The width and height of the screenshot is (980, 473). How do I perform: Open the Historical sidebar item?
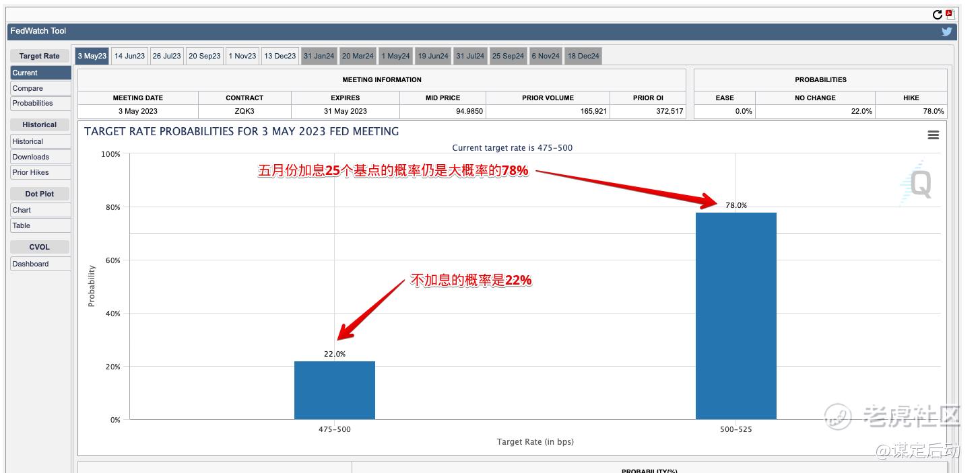(x=40, y=141)
